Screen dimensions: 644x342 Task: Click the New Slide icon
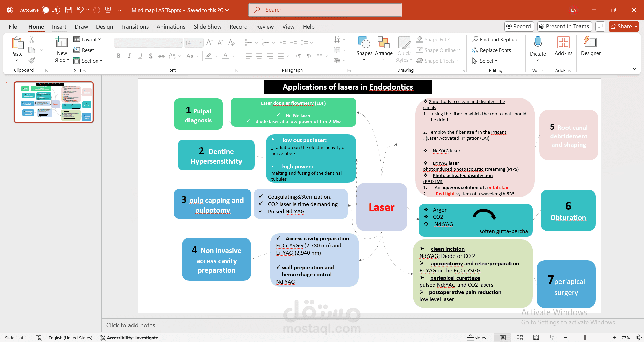pyautogui.click(x=62, y=42)
